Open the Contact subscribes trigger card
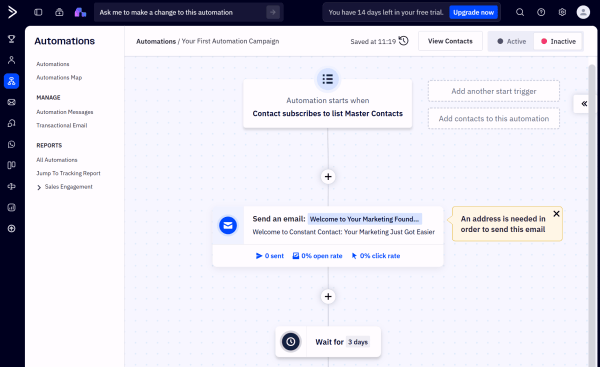Viewport: 600px width, 367px height. (328, 104)
